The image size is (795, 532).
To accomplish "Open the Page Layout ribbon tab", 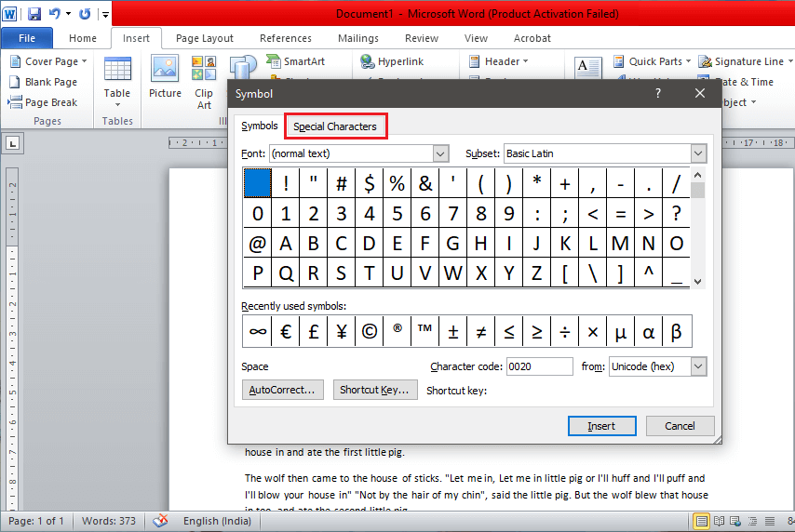I will point(205,38).
